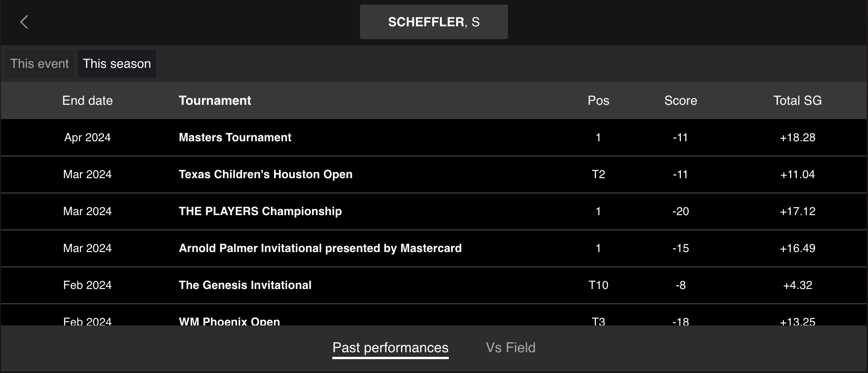The height and width of the screenshot is (373, 868).
Task: Select the This season tab
Action: [117, 64]
